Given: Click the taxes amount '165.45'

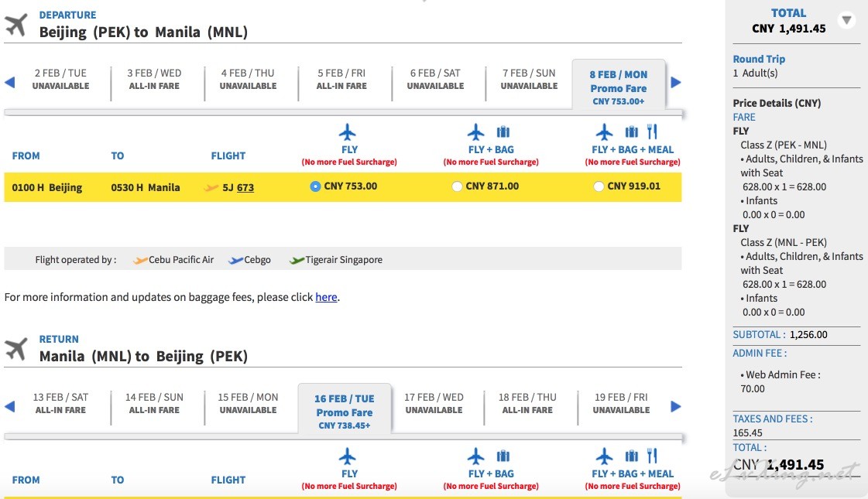Looking at the screenshot, I should tap(747, 432).
